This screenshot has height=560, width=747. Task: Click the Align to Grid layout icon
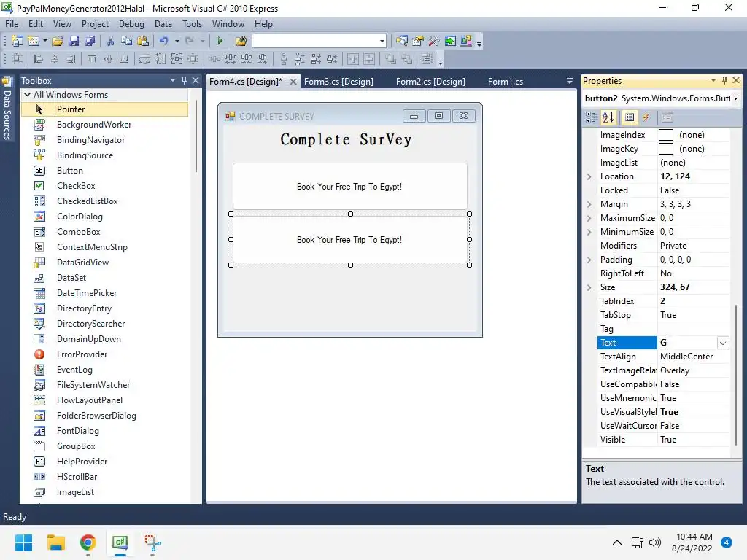tap(18, 59)
